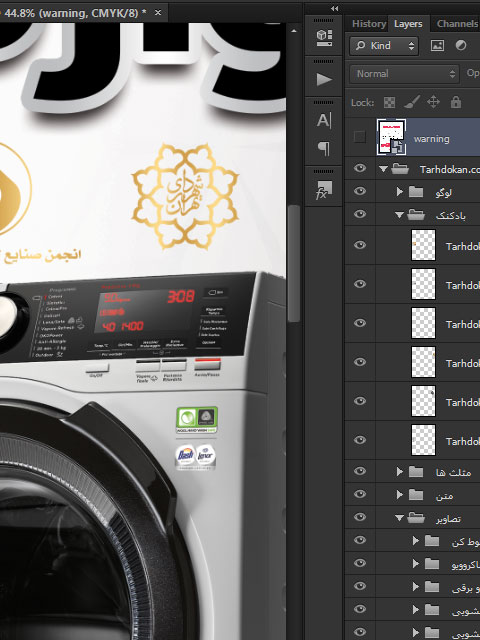This screenshot has height=640, width=480.
Task: Hide the لوگو group layer
Action: 360,191
